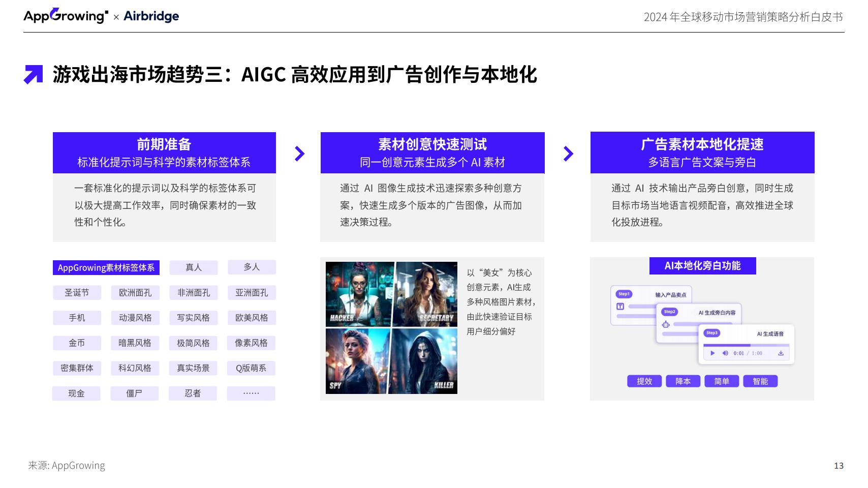The image size is (868, 488).
Task: Select the 真人 tag
Action: tap(194, 267)
